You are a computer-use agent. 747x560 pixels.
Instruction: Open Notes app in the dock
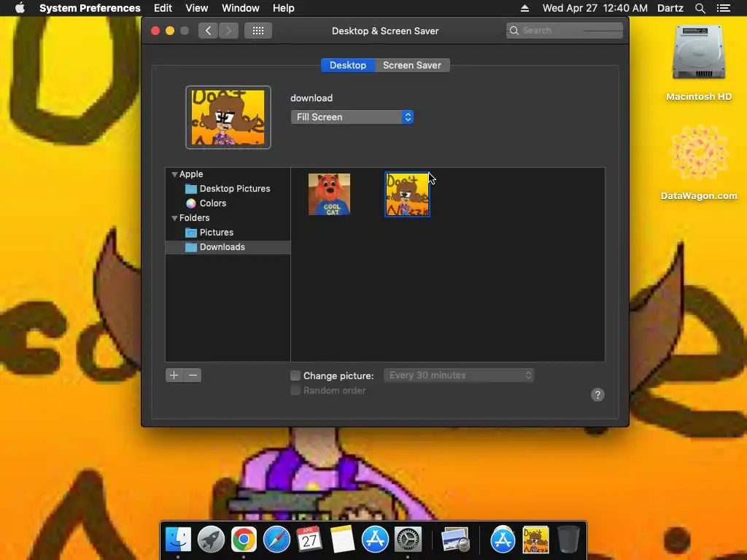[343, 540]
